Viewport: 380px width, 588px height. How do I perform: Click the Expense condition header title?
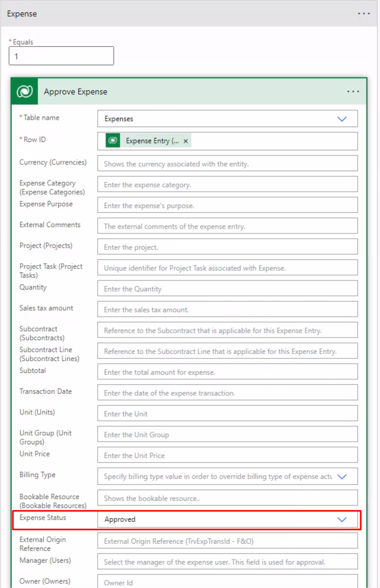pyautogui.click(x=22, y=13)
